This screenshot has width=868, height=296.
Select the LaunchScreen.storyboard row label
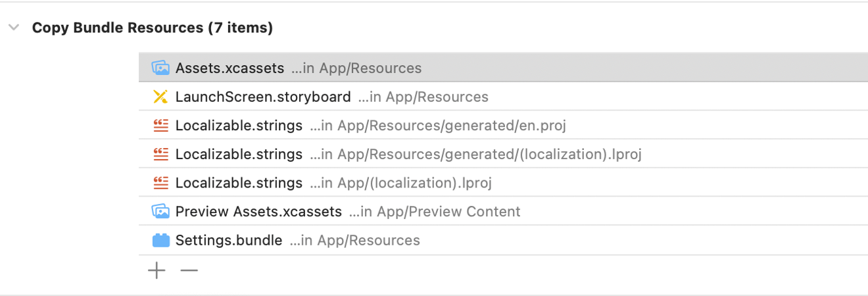point(263,97)
